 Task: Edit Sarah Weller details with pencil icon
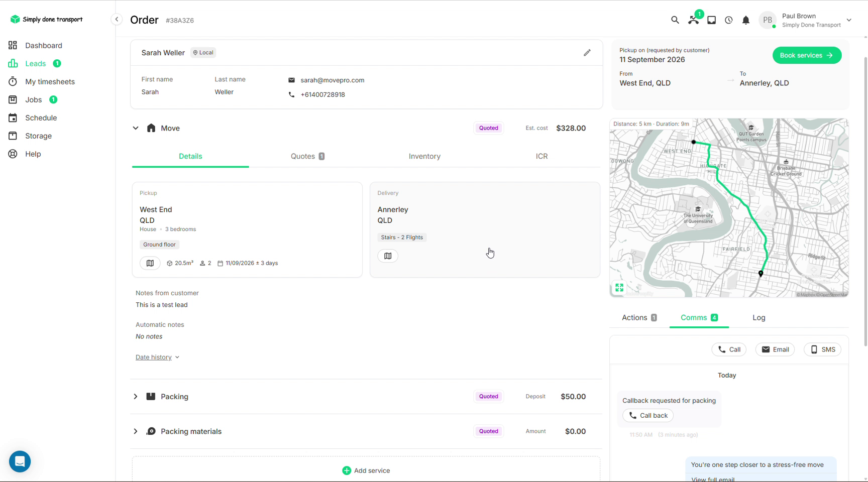pyautogui.click(x=587, y=53)
